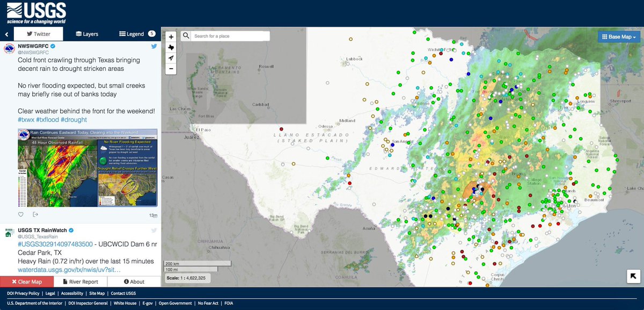The width and height of the screenshot is (644, 310).
Task: Click the Midland label on map
Action: [x=347, y=120]
